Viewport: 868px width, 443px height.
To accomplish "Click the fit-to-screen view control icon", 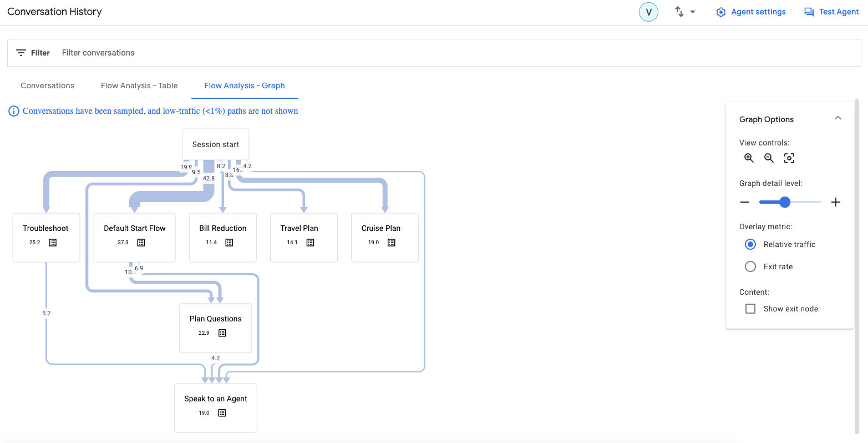I will [789, 158].
